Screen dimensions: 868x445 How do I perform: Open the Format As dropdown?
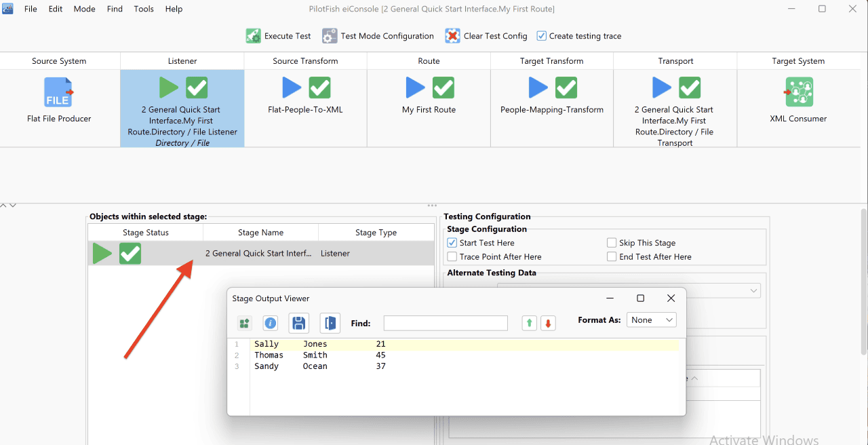652,320
